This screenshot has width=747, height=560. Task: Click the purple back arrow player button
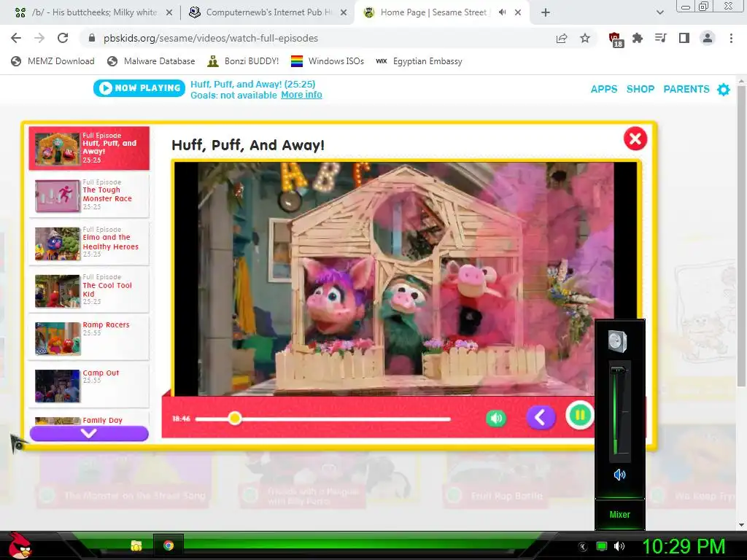[x=541, y=418]
